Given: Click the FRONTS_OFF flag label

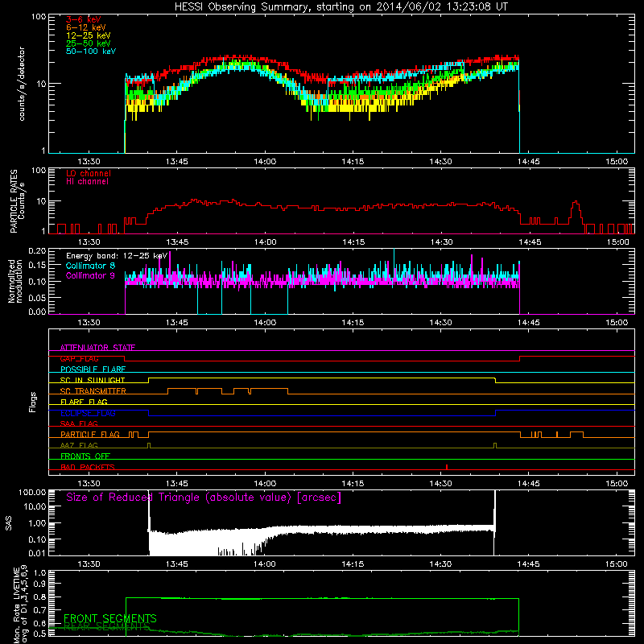Looking at the screenshot, I should (85, 456).
